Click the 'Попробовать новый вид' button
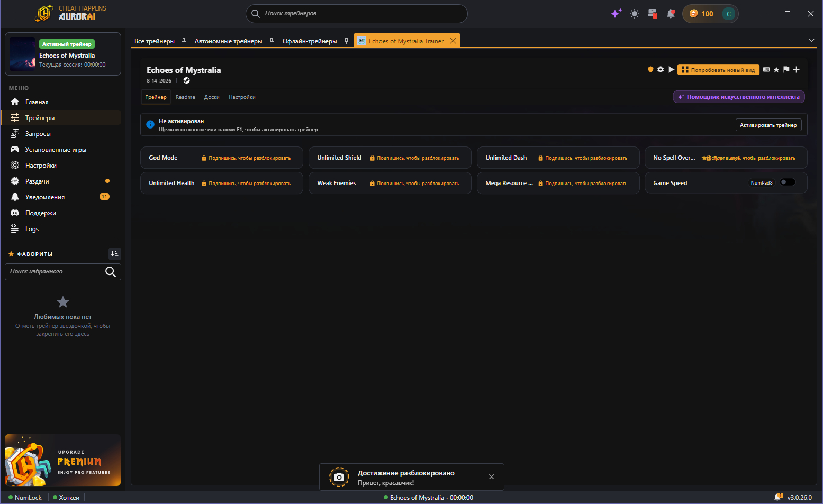 pos(718,70)
